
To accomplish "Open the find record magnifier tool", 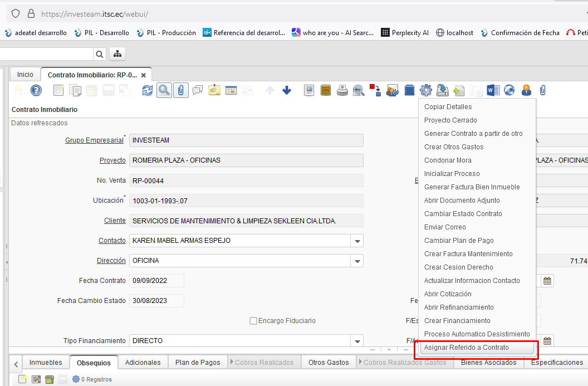I will [164, 90].
